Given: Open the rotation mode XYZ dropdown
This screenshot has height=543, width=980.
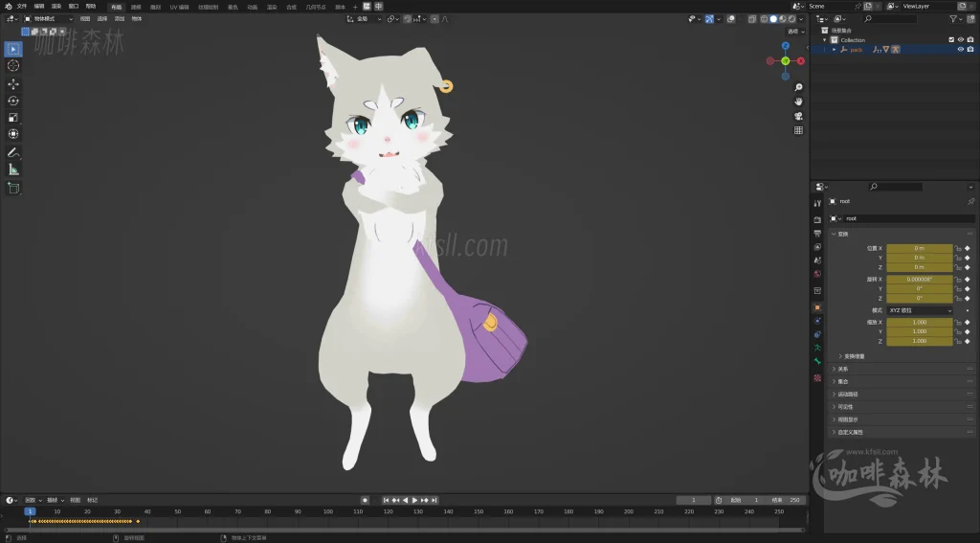Looking at the screenshot, I should click(920, 310).
